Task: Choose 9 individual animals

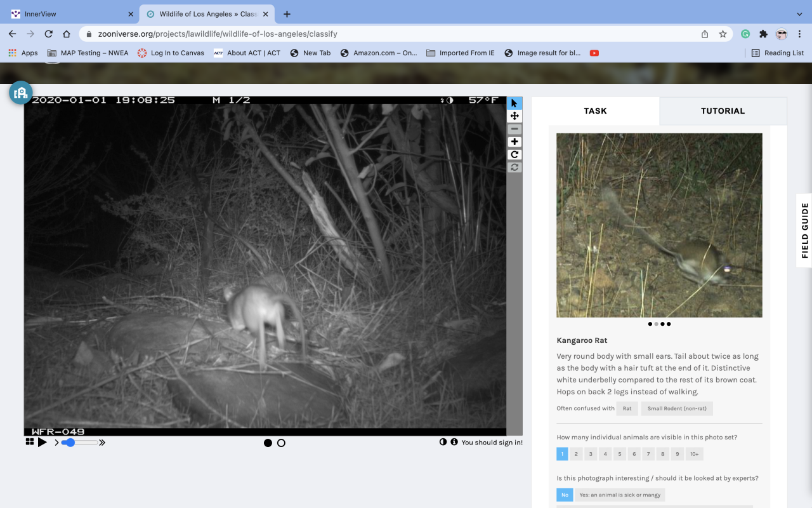Action: [x=678, y=454]
